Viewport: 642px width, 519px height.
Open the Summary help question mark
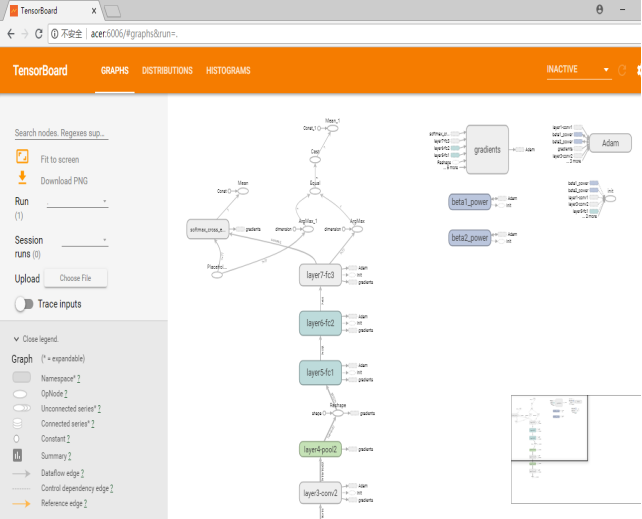(69, 456)
